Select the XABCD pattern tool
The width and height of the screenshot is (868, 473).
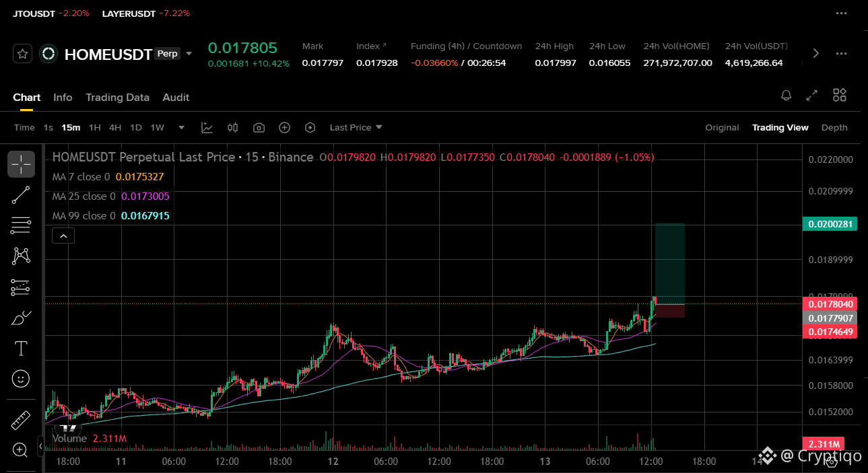pos(22,256)
